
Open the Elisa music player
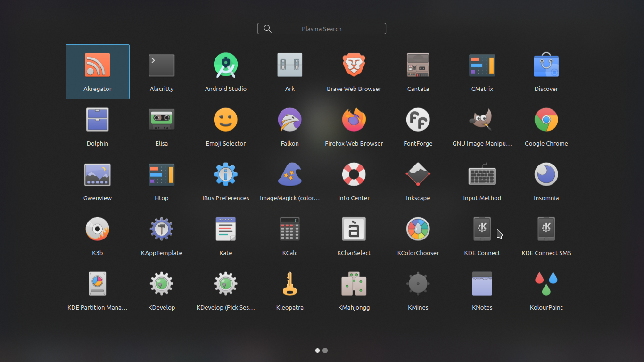pos(162,126)
